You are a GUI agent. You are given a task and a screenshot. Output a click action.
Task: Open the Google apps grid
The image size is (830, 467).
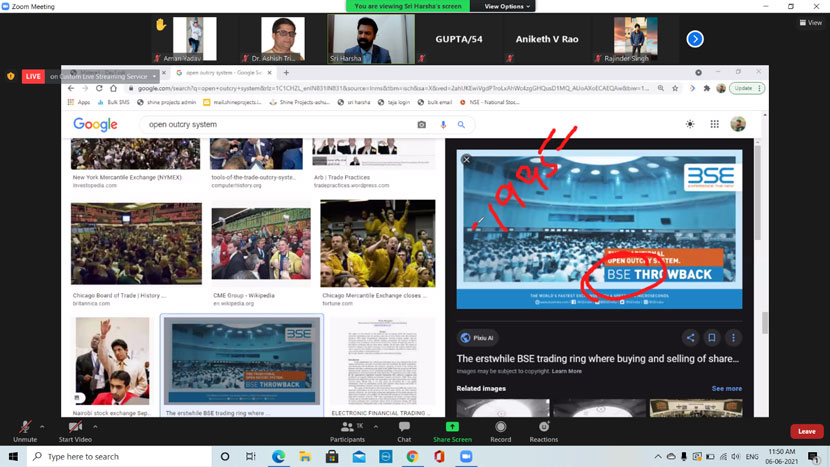pos(714,124)
